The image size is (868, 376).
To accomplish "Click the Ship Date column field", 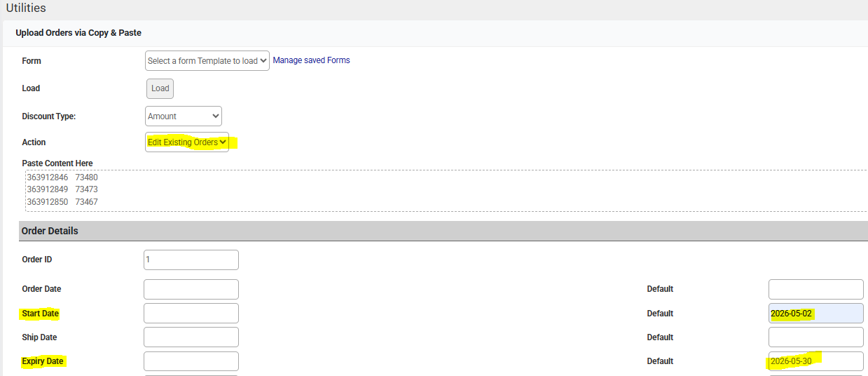I will pyautogui.click(x=191, y=337).
